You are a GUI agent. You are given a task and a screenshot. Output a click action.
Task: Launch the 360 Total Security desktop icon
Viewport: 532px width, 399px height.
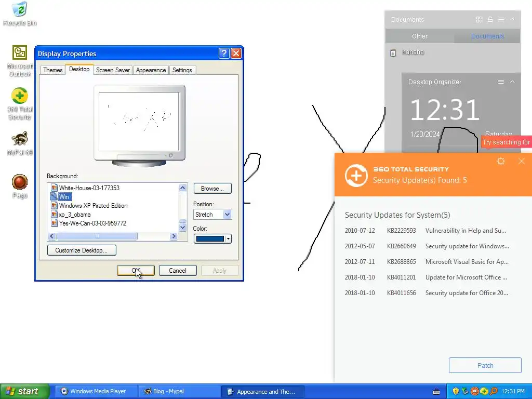pos(20,104)
